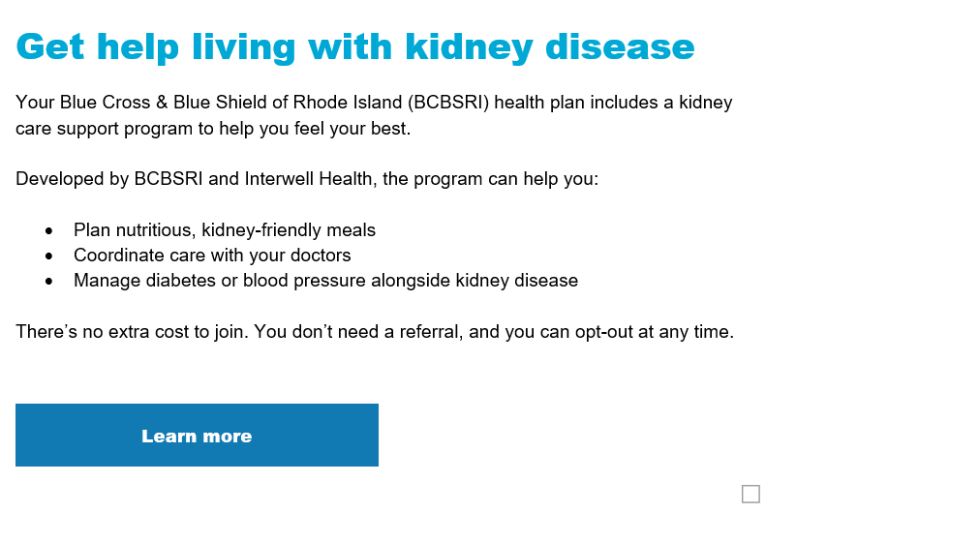Click the bullet dot before "Coordinate care"
Viewport: 980px width, 543px height.
[49, 256]
